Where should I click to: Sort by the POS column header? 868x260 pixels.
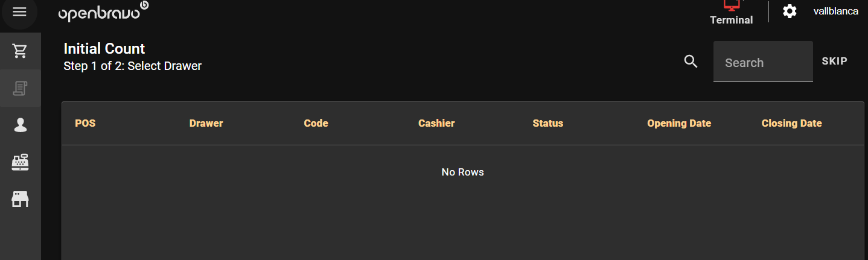[85, 123]
